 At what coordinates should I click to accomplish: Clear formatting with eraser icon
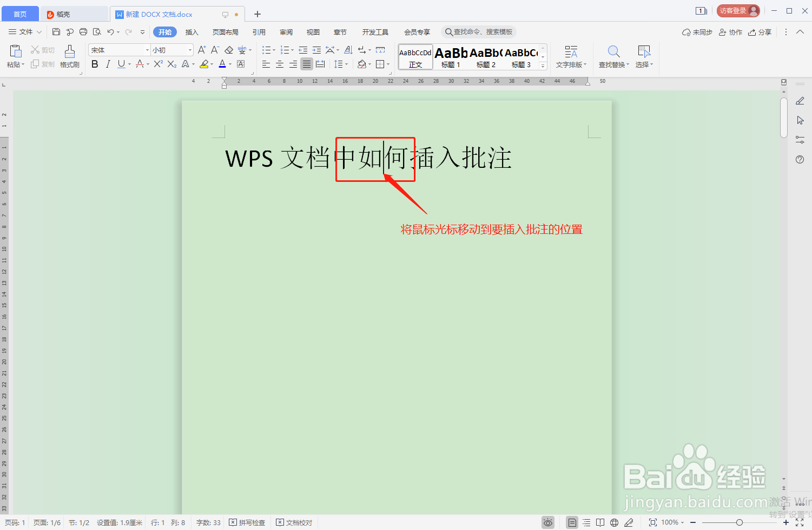point(229,50)
